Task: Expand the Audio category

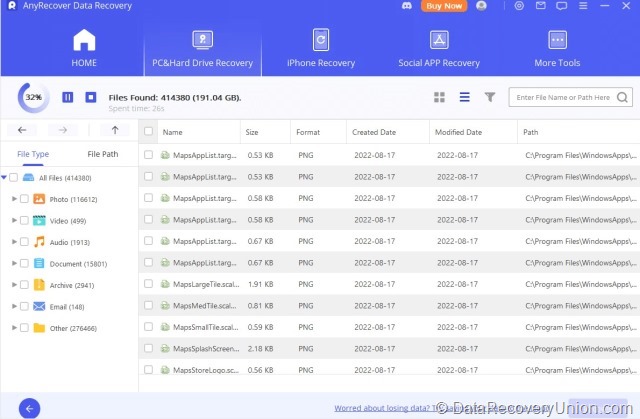Action: click(14, 242)
